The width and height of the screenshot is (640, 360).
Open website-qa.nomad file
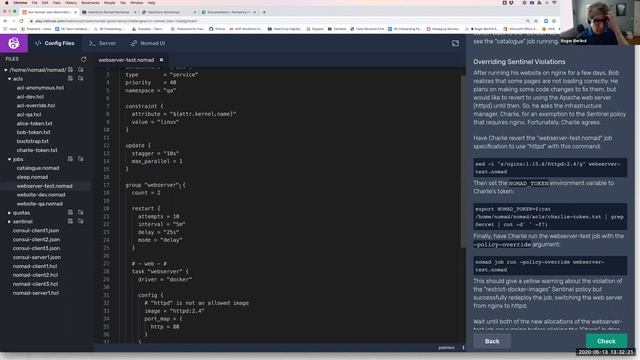(40, 204)
